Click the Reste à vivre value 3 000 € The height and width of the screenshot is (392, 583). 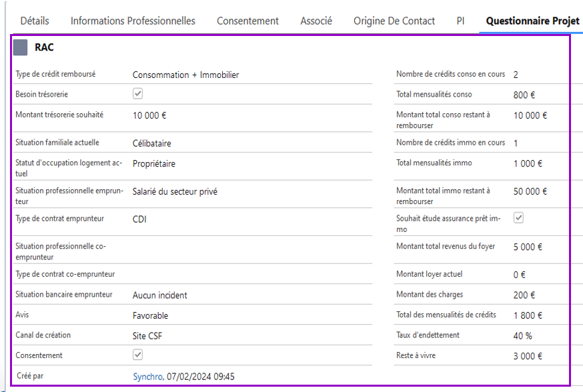[528, 356]
